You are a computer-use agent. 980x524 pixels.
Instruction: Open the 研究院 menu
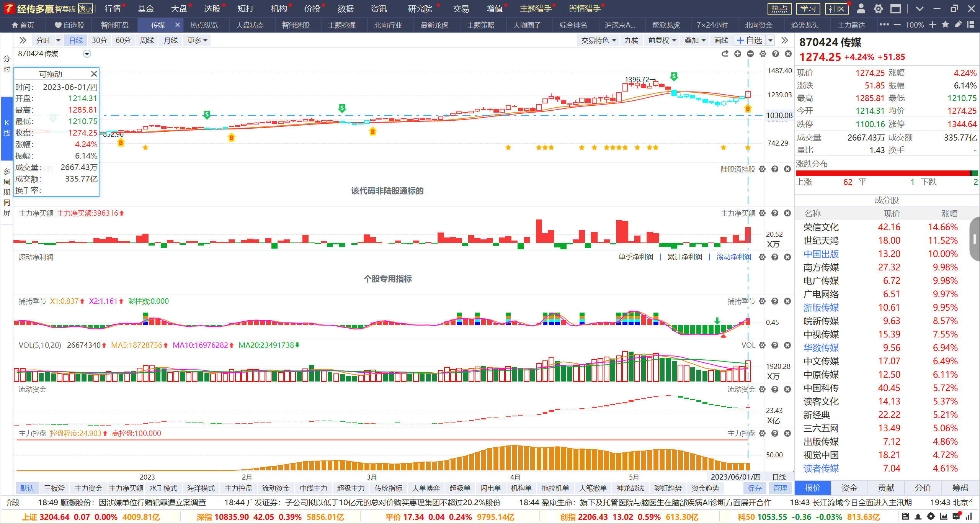420,8
